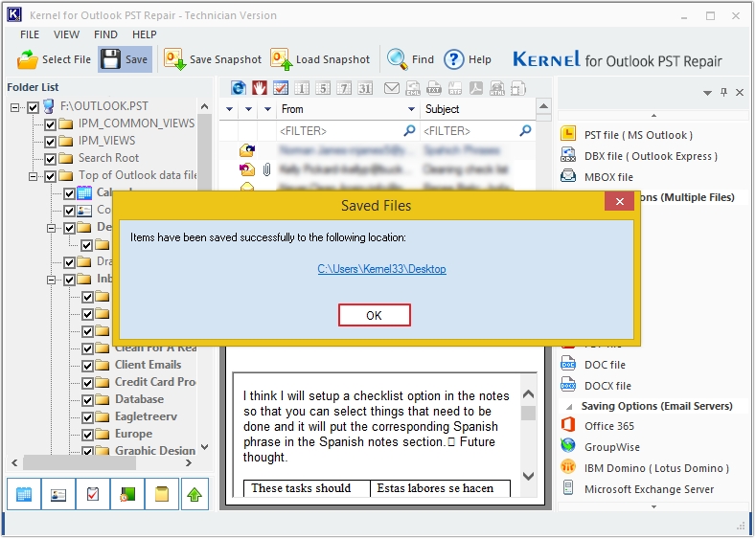Image resolution: width=756 pixels, height=539 pixels.
Task: Open Help with the question mark icon
Action: coord(468,59)
